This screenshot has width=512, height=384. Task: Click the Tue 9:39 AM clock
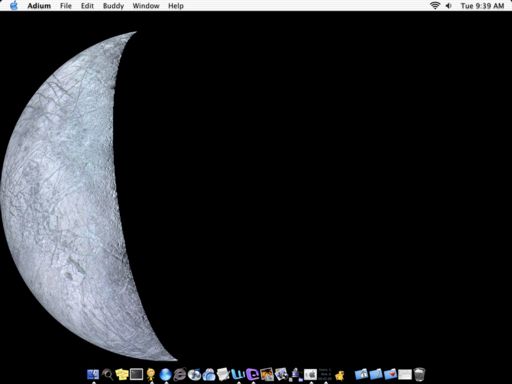click(482, 6)
